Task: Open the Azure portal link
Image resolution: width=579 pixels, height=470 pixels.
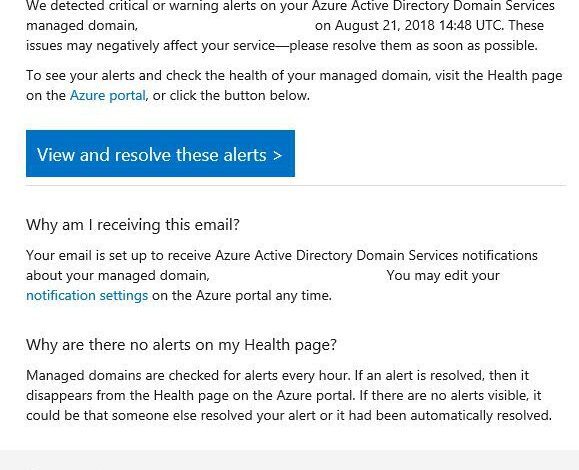Action: [x=107, y=96]
